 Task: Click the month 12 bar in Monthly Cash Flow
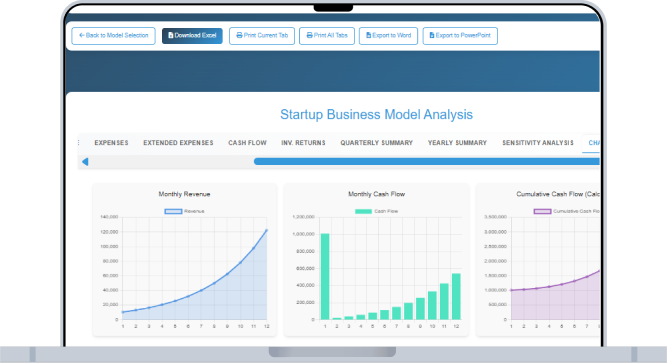(x=456, y=297)
